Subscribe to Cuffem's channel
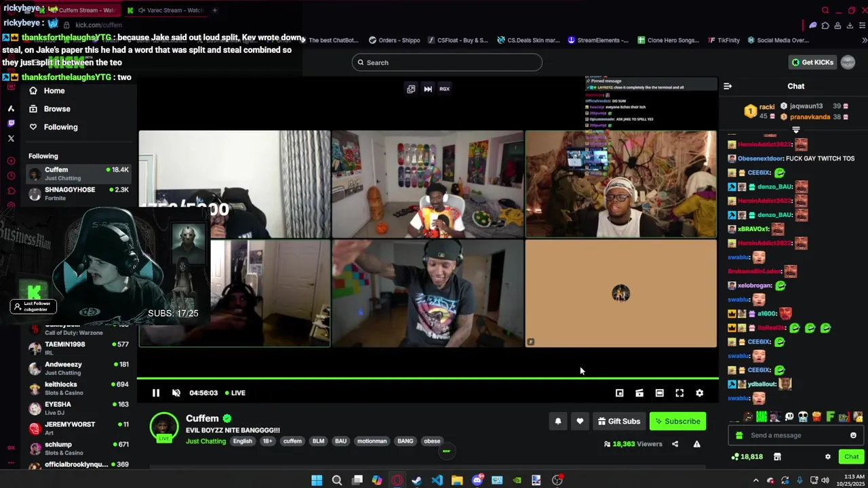The image size is (868, 488). point(677,422)
